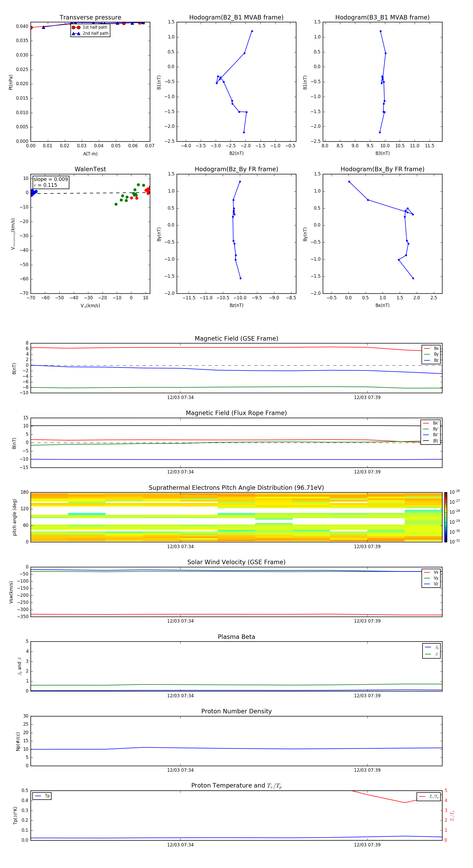473x868 pixels.
Task: Click the 'Plasma Beta' title
Action: point(236,637)
